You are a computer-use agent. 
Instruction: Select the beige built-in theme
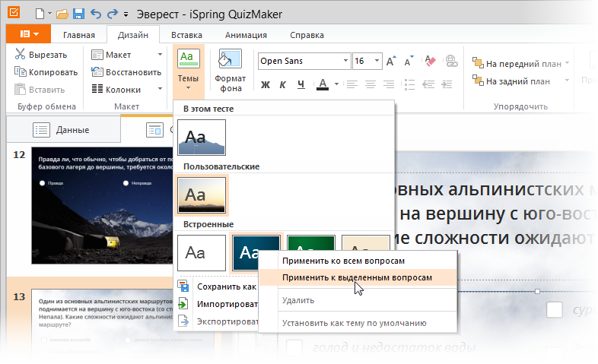point(365,243)
